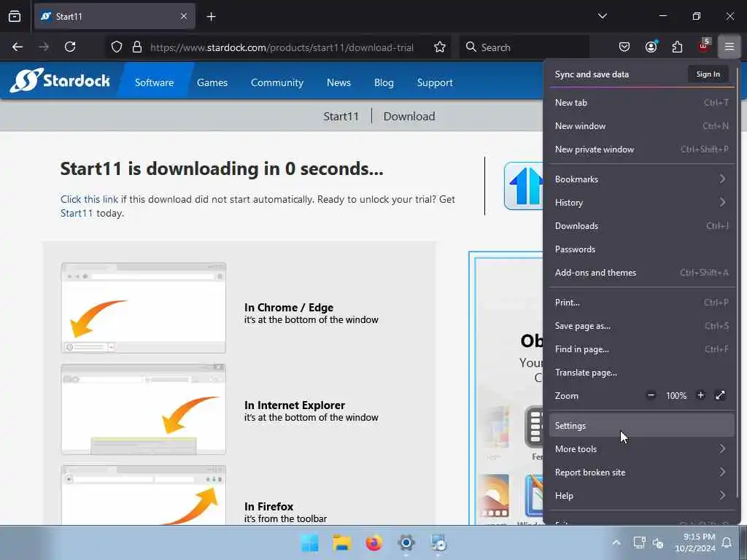Close the hamburger application menu button

[x=729, y=47]
